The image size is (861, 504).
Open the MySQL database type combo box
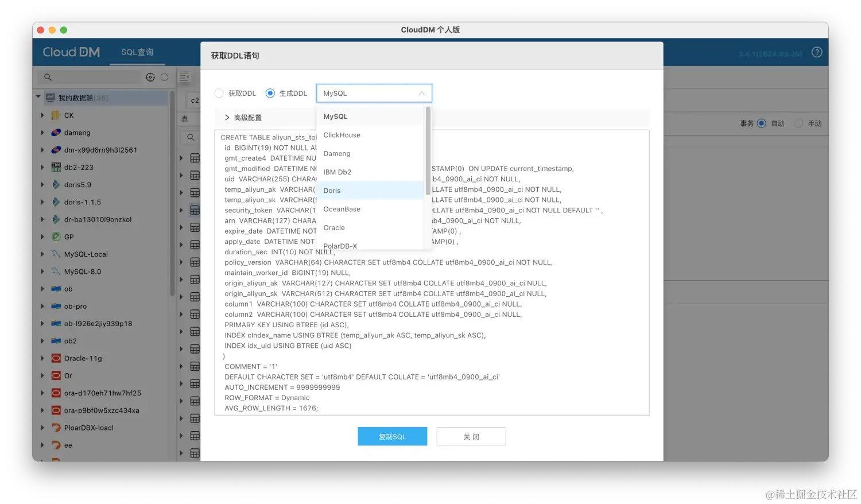(374, 93)
